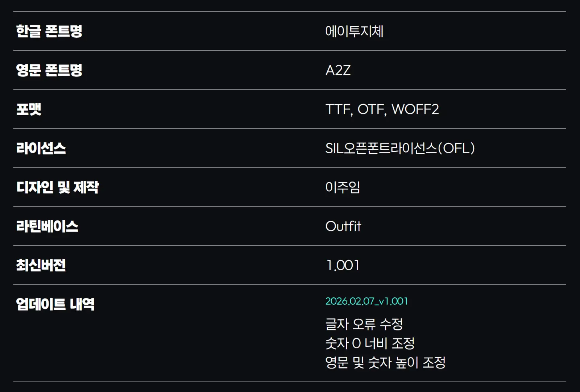The image size is (580, 392).
Task: Click the 라이선스 row label
Action: pyautogui.click(x=41, y=148)
